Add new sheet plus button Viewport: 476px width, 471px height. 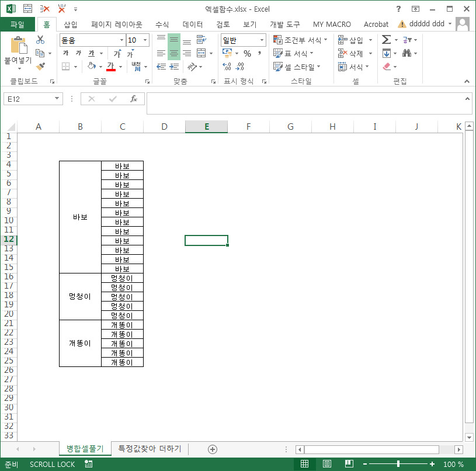click(x=213, y=449)
